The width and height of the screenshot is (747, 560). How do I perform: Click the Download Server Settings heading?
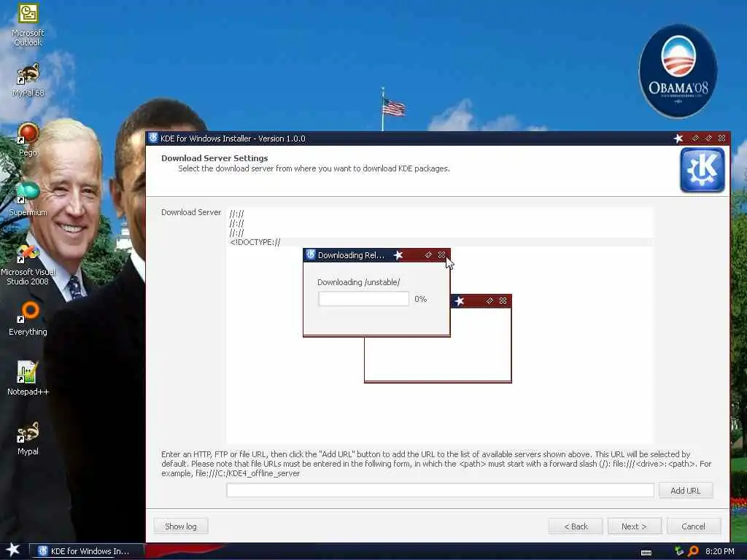[x=214, y=158]
